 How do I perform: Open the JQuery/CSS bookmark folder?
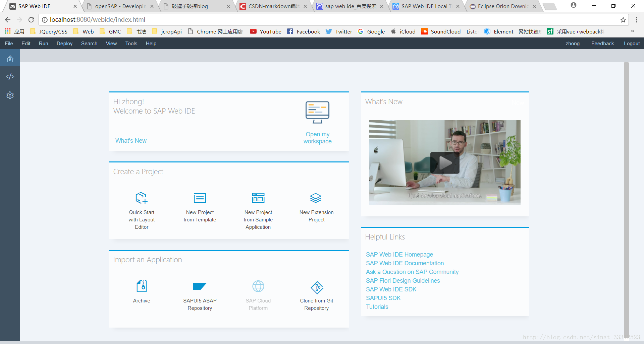pyautogui.click(x=49, y=31)
